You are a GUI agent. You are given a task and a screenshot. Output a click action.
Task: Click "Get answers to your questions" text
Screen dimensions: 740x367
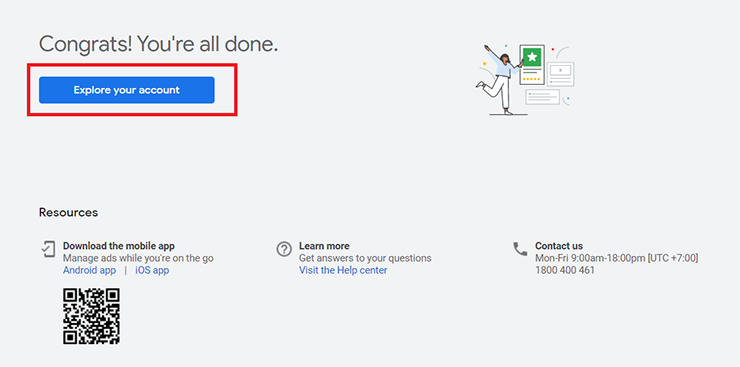365,258
